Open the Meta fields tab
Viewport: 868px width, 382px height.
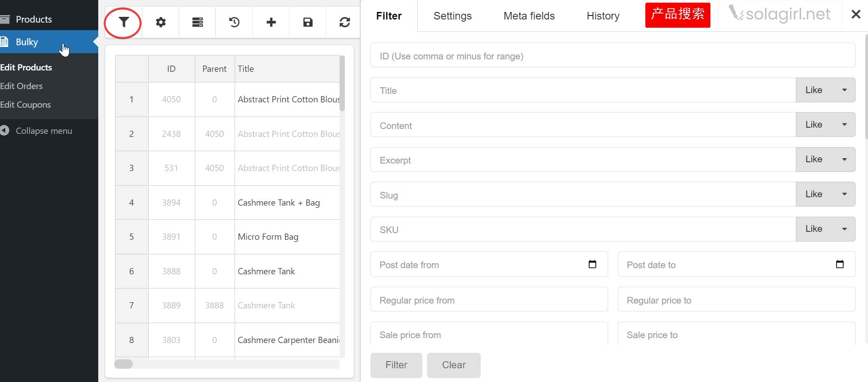point(529,16)
